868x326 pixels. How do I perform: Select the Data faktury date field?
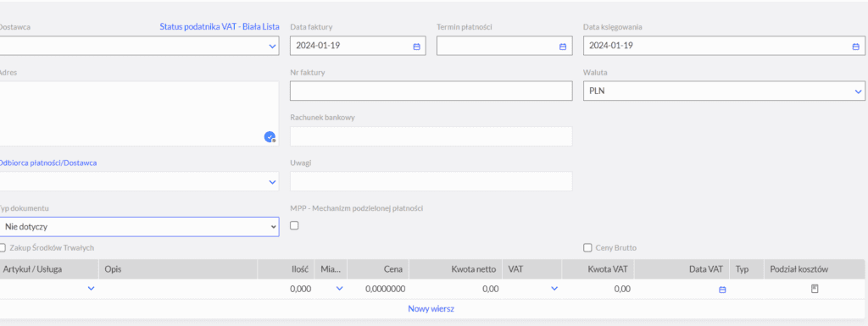click(358, 46)
